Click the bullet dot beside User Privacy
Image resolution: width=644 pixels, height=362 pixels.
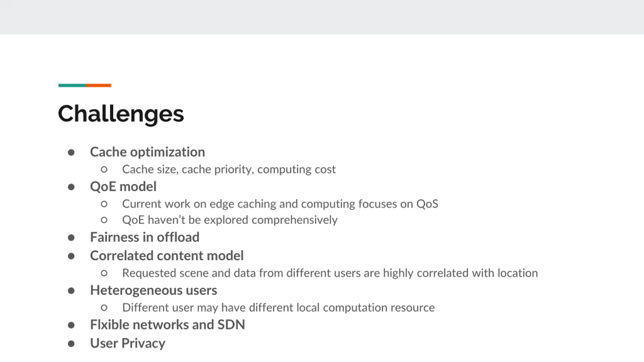[71, 344]
